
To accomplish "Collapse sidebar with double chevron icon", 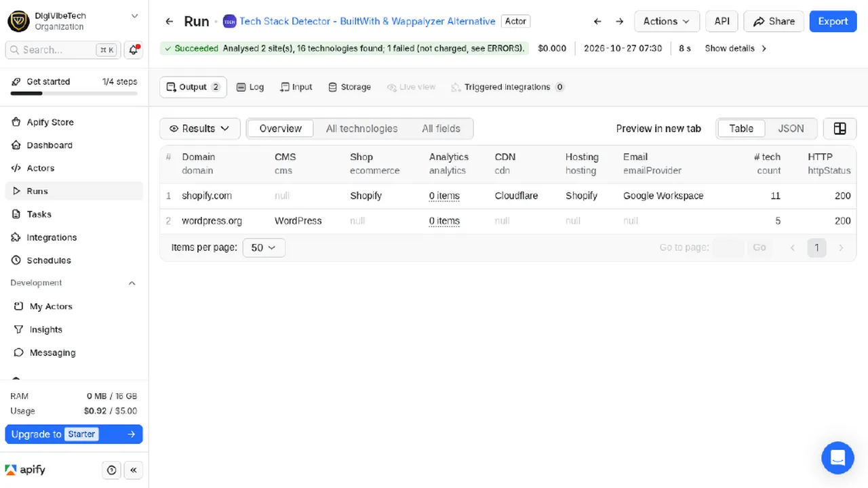I will [x=134, y=470].
